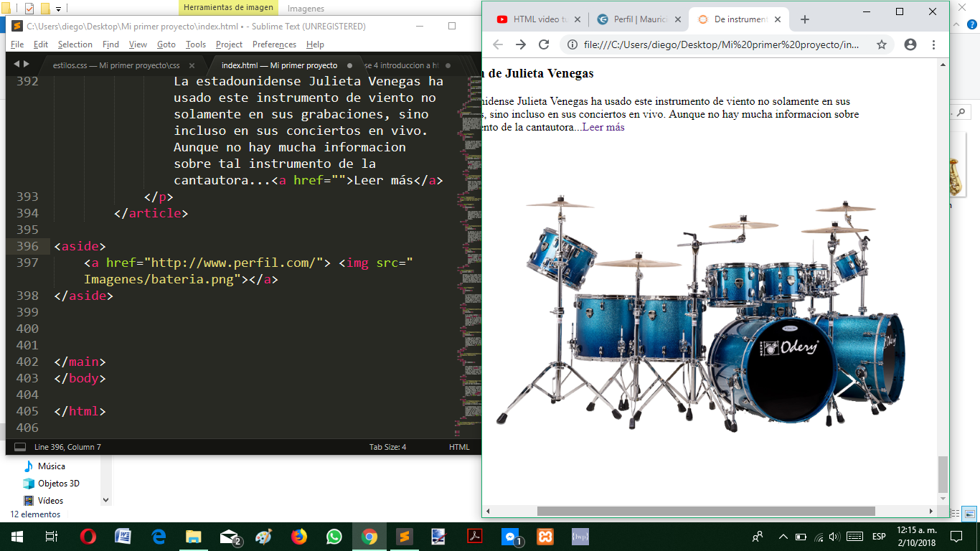The height and width of the screenshot is (551, 980).
Task: Open a new Chrome tab
Action: tap(804, 19)
